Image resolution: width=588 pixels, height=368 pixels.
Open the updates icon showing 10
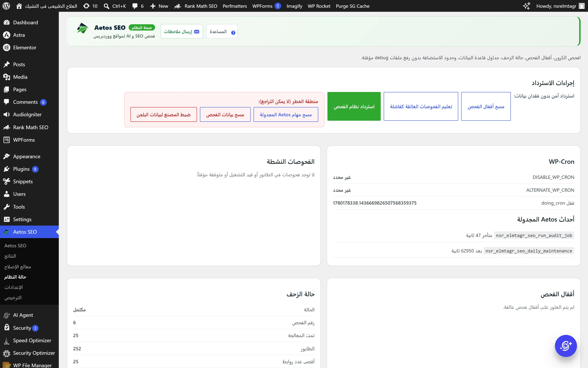coord(86,6)
